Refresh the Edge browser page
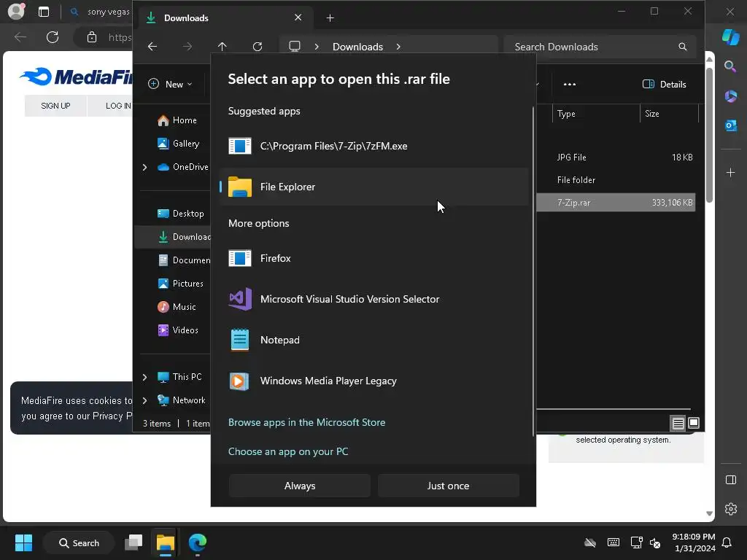 pos(53,37)
